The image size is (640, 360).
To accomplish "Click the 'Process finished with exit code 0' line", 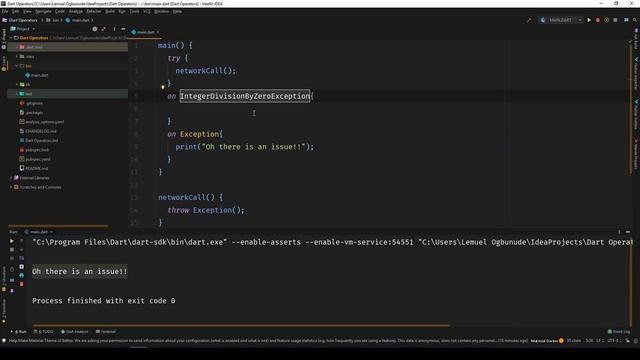I will coord(104,301).
